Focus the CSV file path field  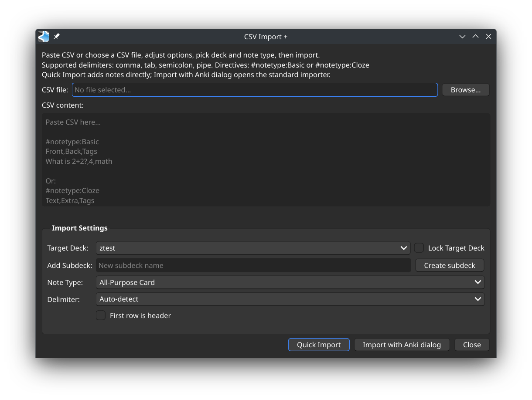(255, 90)
